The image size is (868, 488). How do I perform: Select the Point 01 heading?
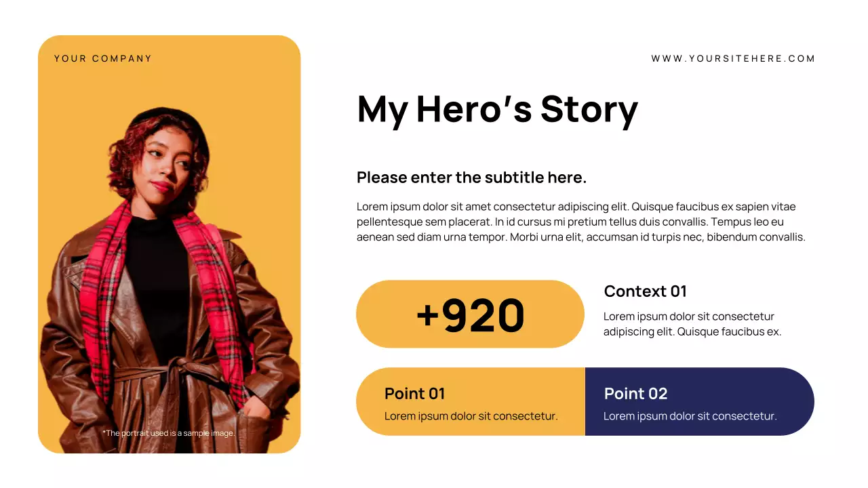point(414,394)
